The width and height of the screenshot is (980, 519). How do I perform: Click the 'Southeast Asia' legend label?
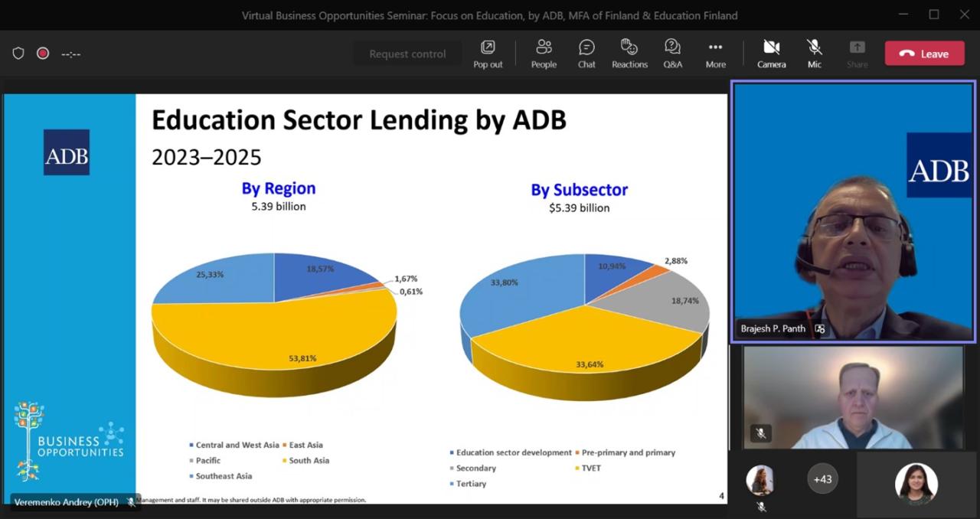pyautogui.click(x=224, y=475)
